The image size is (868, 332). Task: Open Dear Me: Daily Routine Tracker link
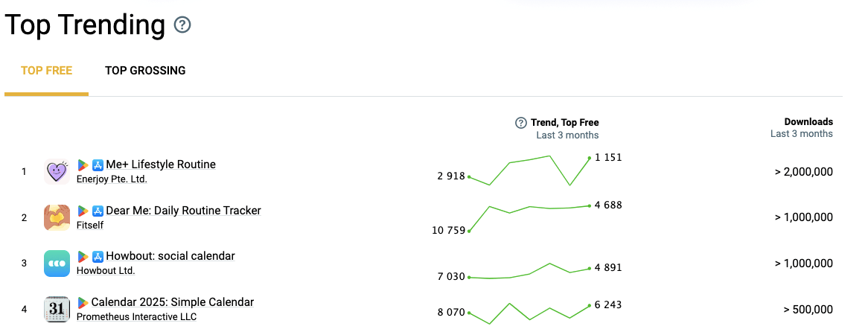point(183,210)
